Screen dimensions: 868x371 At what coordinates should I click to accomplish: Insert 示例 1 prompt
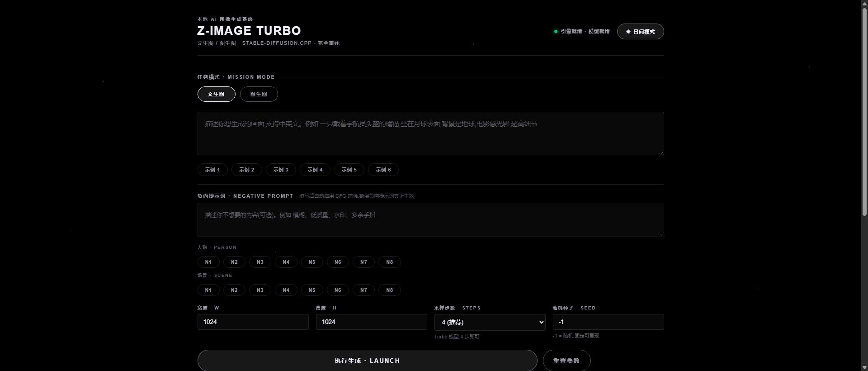coord(212,170)
